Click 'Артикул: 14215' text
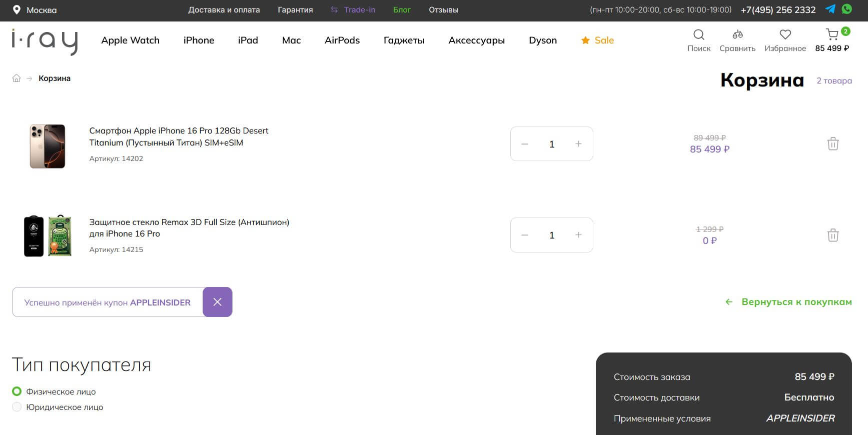Image resolution: width=868 pixels, height=435 pixels. coord(116,249)
